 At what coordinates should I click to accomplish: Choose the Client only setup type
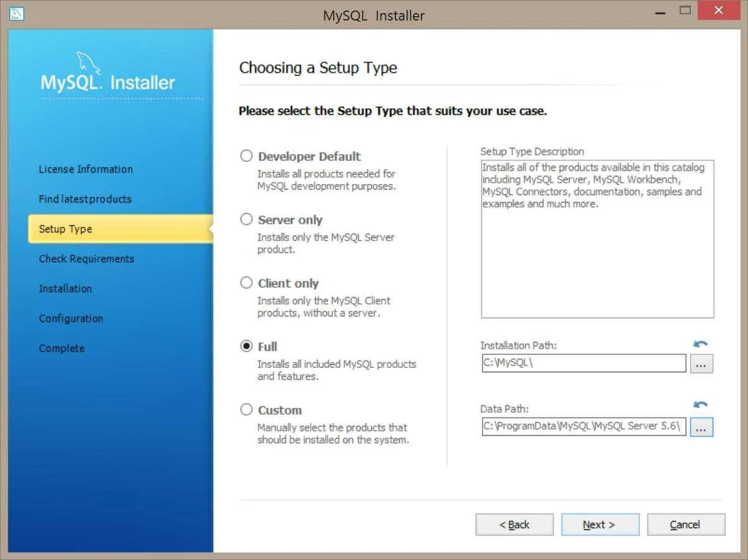point(246,283)
